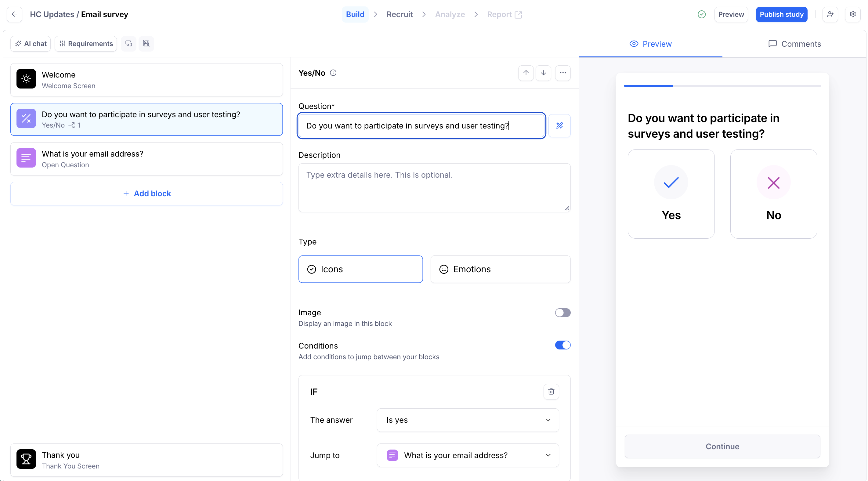Click the back arrow next to HC Updates
This screenshot has height=481, width=868.
[14, 14]
